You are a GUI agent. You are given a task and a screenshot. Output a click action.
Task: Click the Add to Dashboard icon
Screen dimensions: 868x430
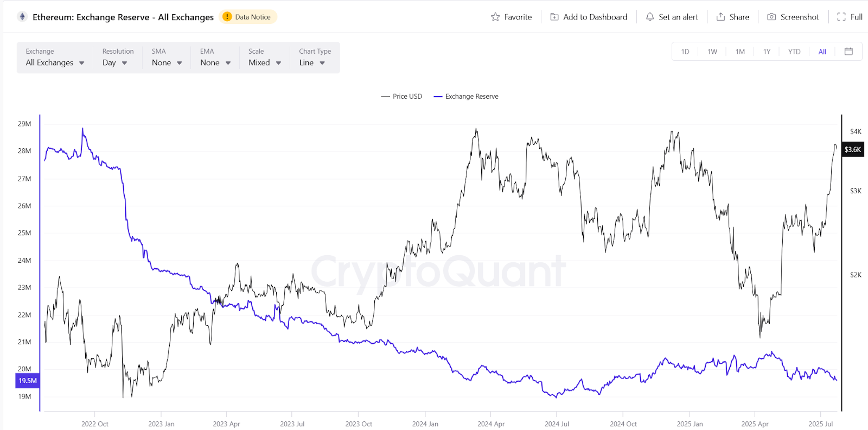click(554, 17)
